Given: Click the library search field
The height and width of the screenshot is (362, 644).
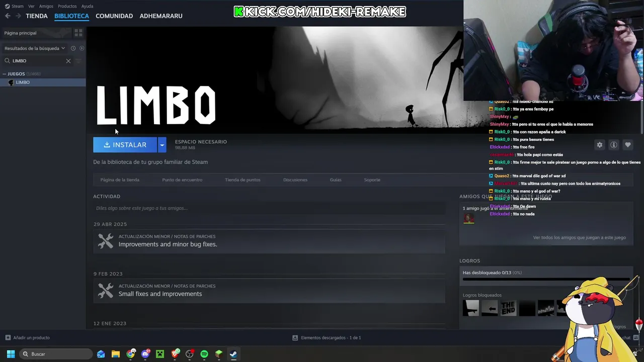Looking at the screenshot, I should pyautogui.click(x=38, y=61).
